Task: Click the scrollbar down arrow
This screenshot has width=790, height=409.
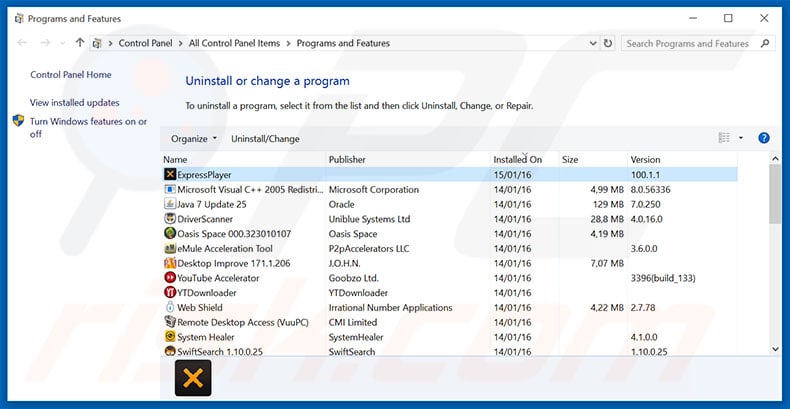Action: pos(775,349)
